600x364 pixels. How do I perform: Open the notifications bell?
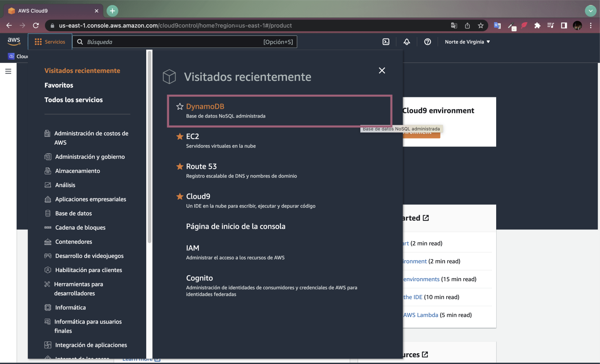click(x=407, y=42)
